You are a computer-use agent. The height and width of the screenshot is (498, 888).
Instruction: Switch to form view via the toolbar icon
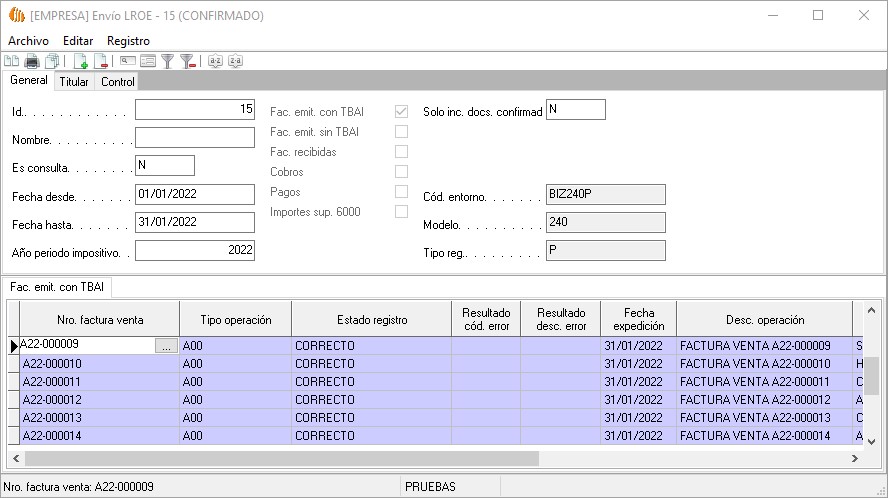pos(148,61)
